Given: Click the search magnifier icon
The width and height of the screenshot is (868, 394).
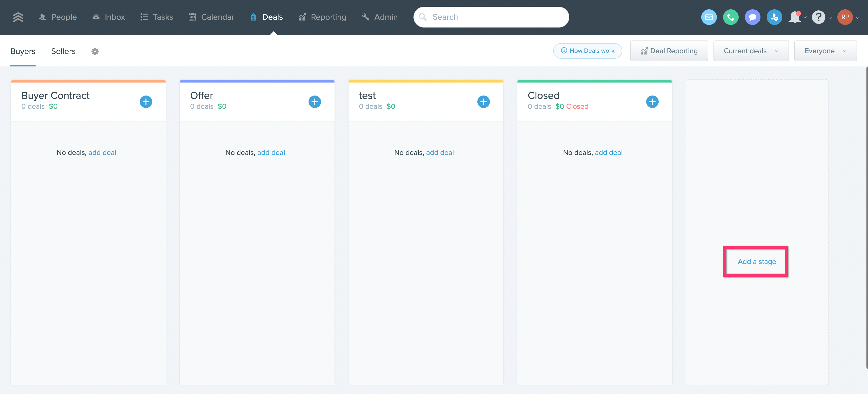Looking at the screenshot, I should click(x=423, y=17).
